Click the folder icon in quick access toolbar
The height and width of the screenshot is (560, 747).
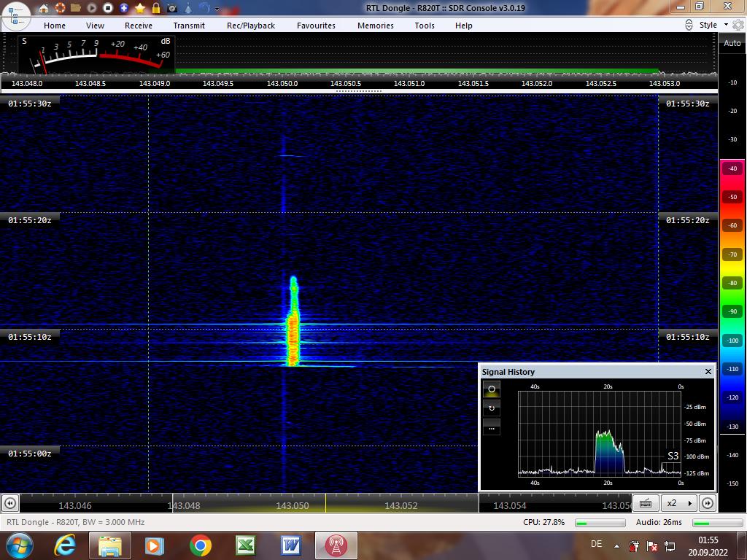(x=76, y=8)
